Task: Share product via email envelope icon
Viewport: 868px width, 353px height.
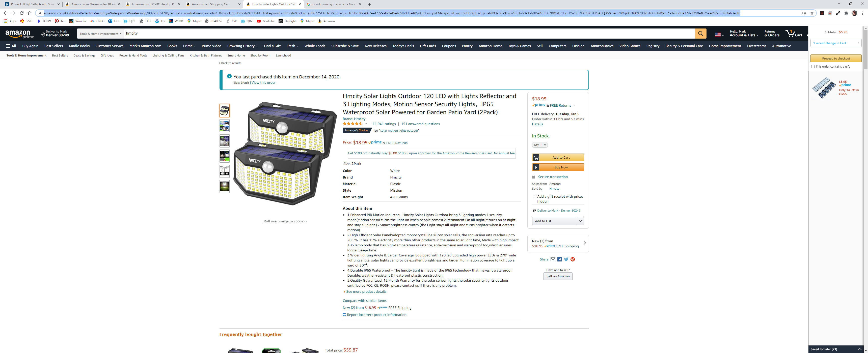Action: pyautogui.click(x=553, y=259)
